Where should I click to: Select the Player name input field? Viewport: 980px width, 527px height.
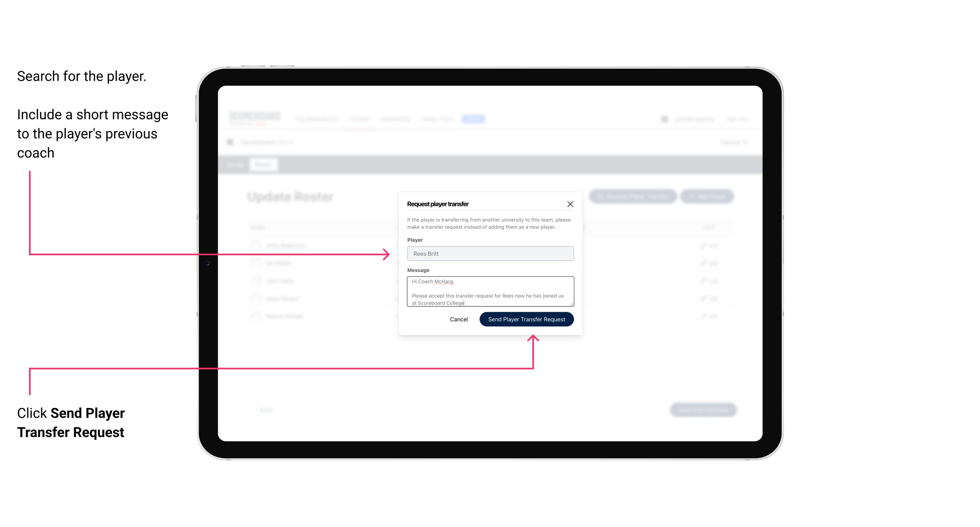coord(490,253)
